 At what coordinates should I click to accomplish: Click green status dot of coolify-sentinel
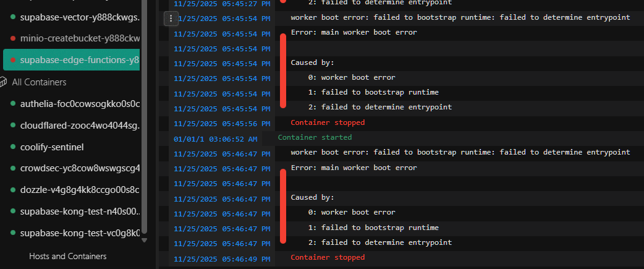click(13, 147)
